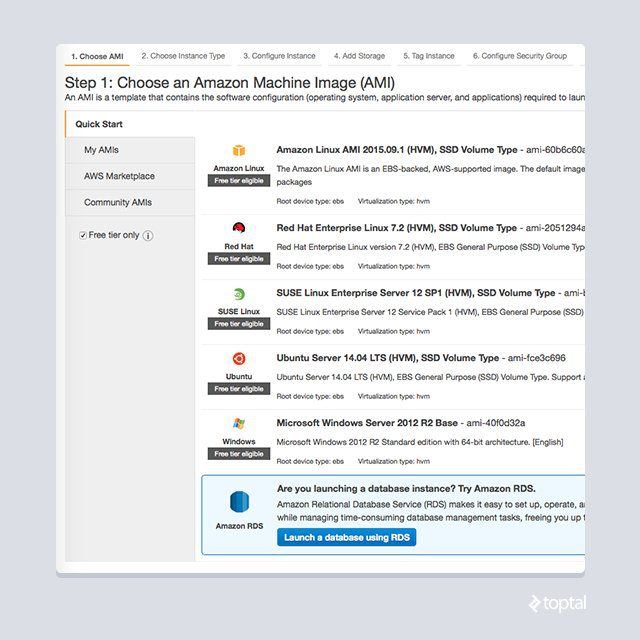640x640 pixels.
Task: Open the 3. Configure Instance tab
Action: [279, 56]
